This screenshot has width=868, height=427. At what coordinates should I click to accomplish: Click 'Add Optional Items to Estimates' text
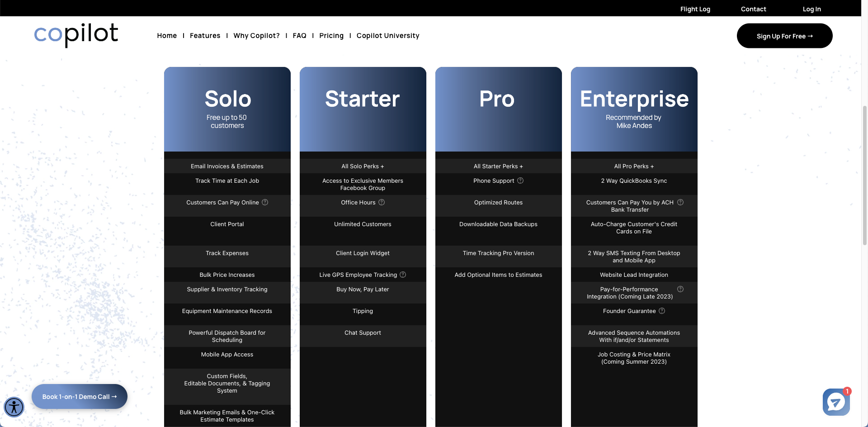click(x=498, y=275)
